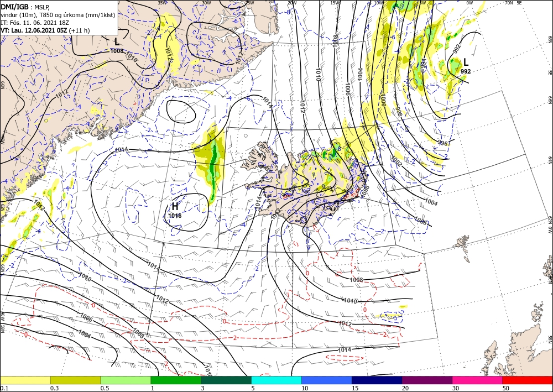Click the light green 0.5 legend swatch
Screen dimensions: 553x392
(126, 380)
